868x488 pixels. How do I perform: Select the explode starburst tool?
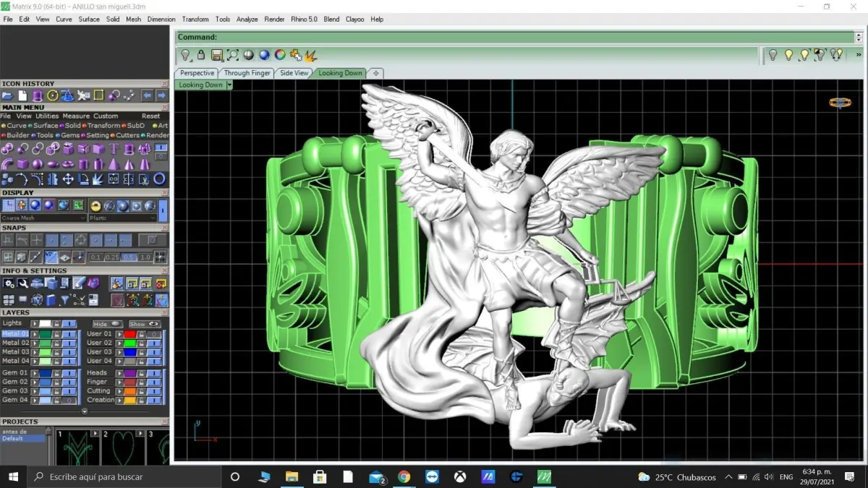(98, 179)
